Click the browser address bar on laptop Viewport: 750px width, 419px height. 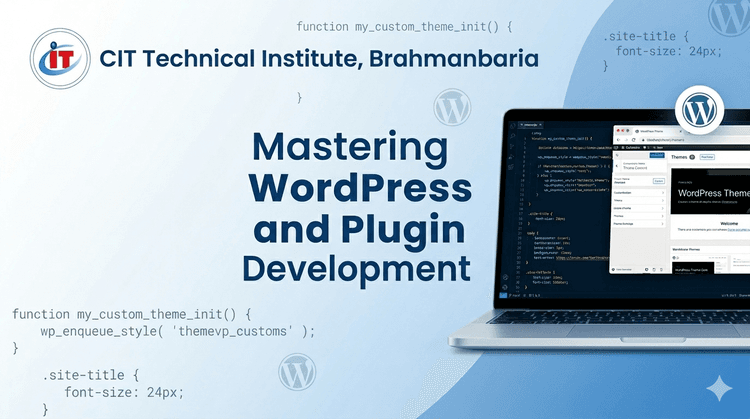coord(695,140)
